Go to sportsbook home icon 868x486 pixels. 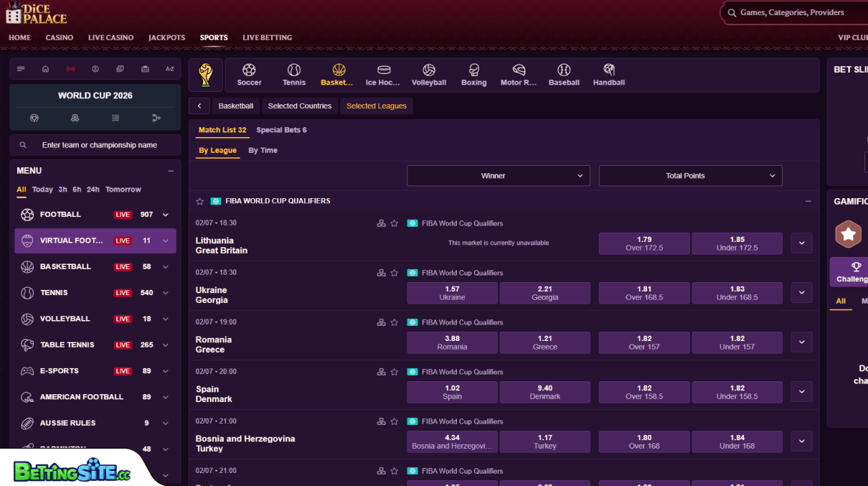tap(45, 69)
